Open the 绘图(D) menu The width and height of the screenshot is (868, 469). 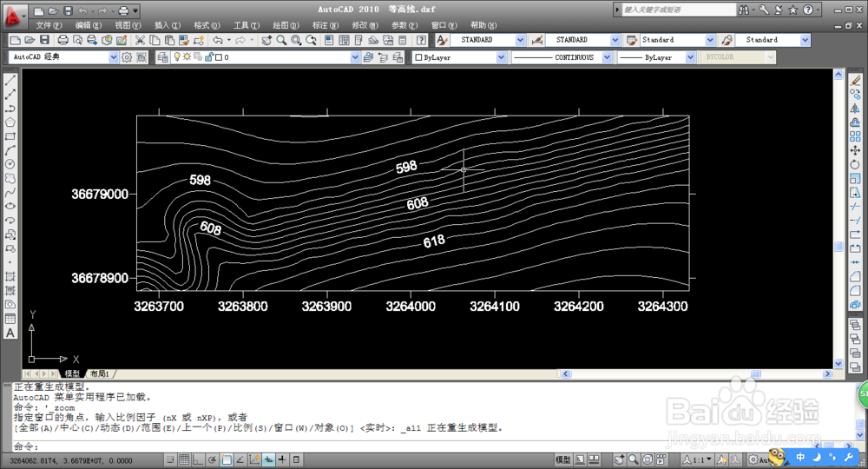tap(286, 25)
